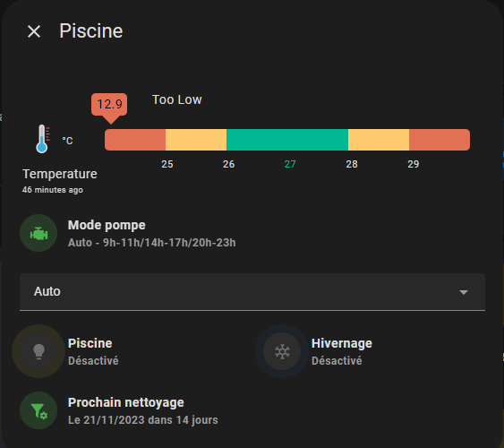The image size is (504, 448).
Task: Click the 12.9 temperature marker bubble
Action: coord(109,105)
